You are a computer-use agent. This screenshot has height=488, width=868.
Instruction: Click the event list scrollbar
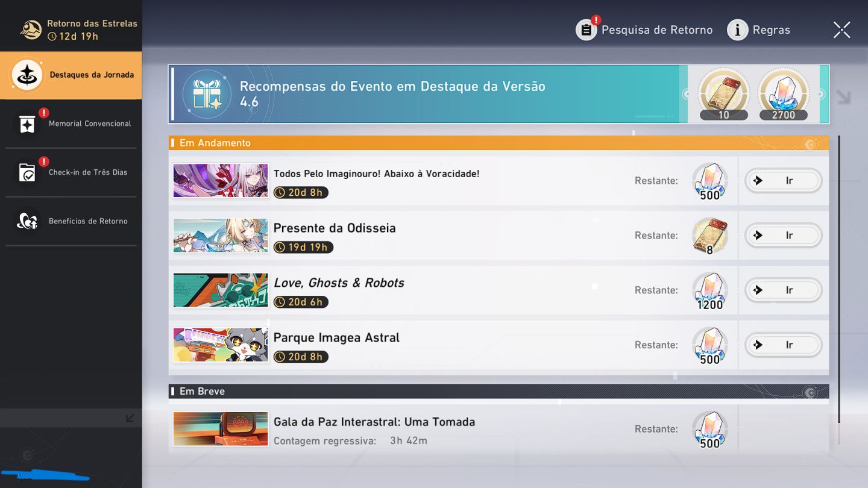[x=838, y=280]
